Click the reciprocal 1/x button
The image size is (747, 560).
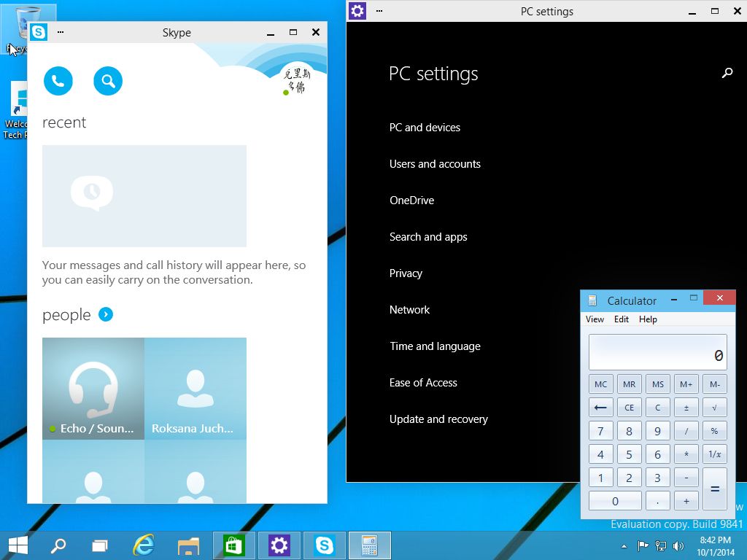pos(715,454)
